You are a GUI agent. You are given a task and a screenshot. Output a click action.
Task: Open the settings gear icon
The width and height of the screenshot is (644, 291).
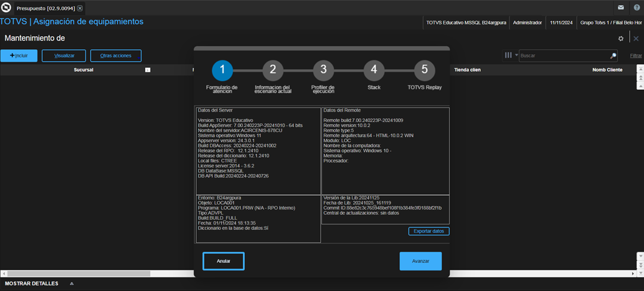point(620,39)
